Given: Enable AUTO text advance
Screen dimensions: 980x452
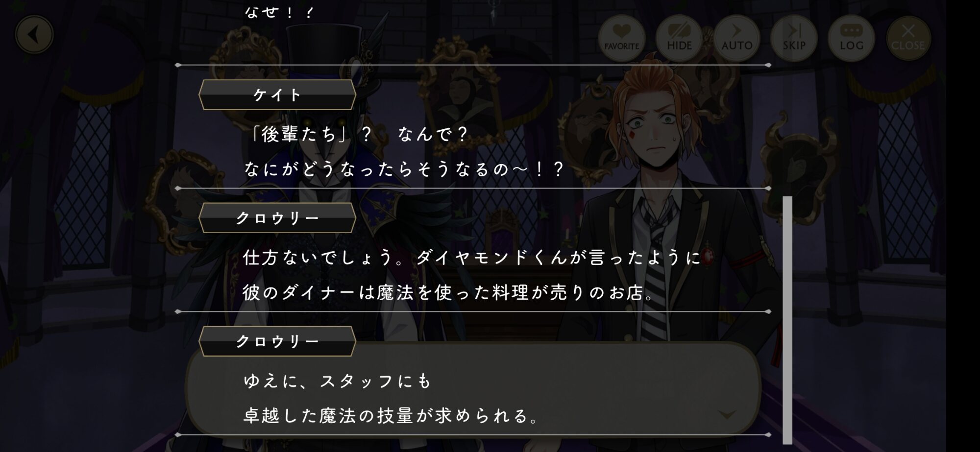Looking at the screenshot, I should point(736,38).
